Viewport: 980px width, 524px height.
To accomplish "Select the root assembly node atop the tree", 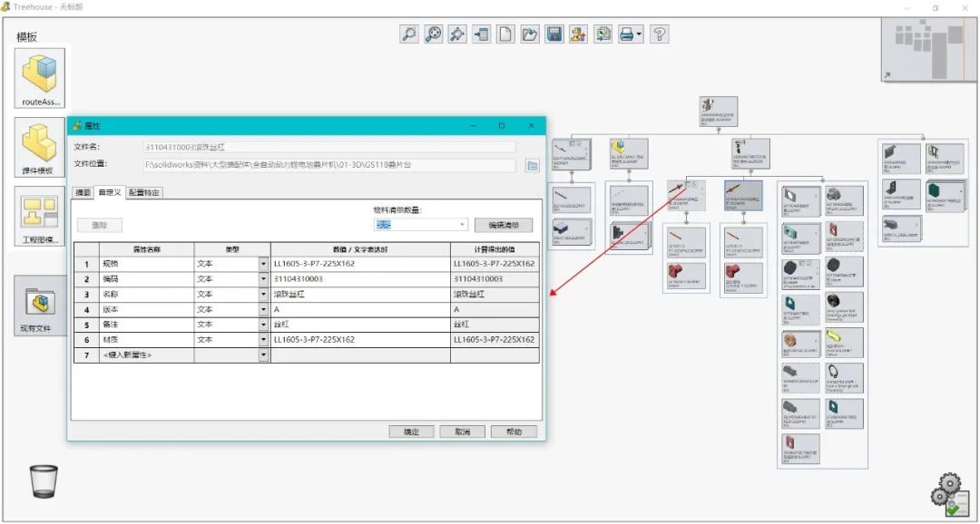I will (718, 112).
